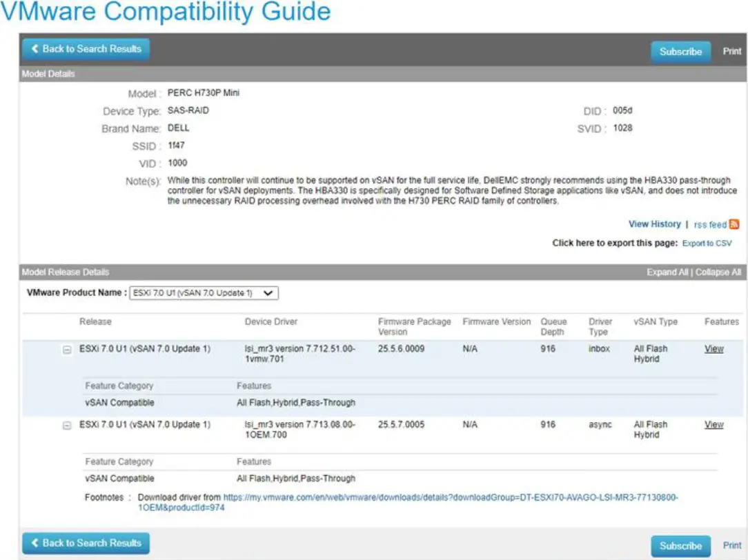Viewport: 748px width, 560px height.
Task: Click Collapse All in Model Release Details
Action: tap(718, 272)
